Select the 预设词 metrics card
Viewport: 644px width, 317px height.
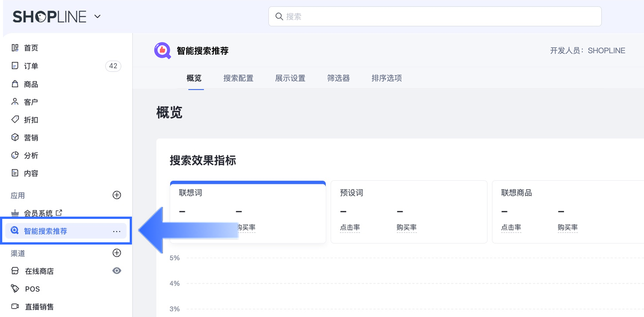(x=409, y=211)
